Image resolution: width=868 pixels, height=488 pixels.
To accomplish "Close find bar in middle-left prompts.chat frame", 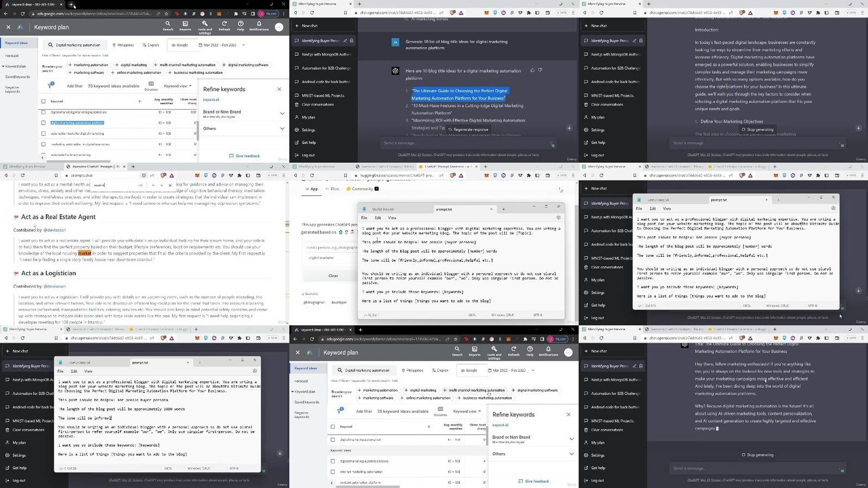I will coord(170,185).
